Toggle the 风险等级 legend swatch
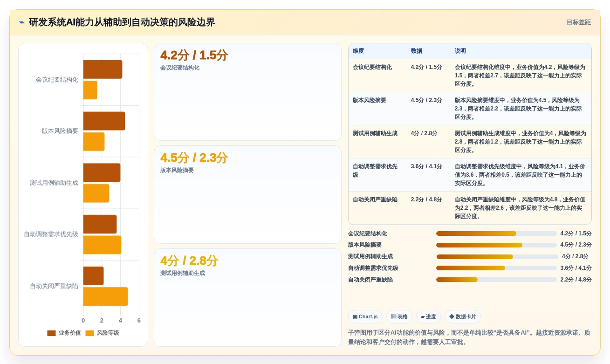The height and width of the screenshot is (364, 610). pos(89,333)
